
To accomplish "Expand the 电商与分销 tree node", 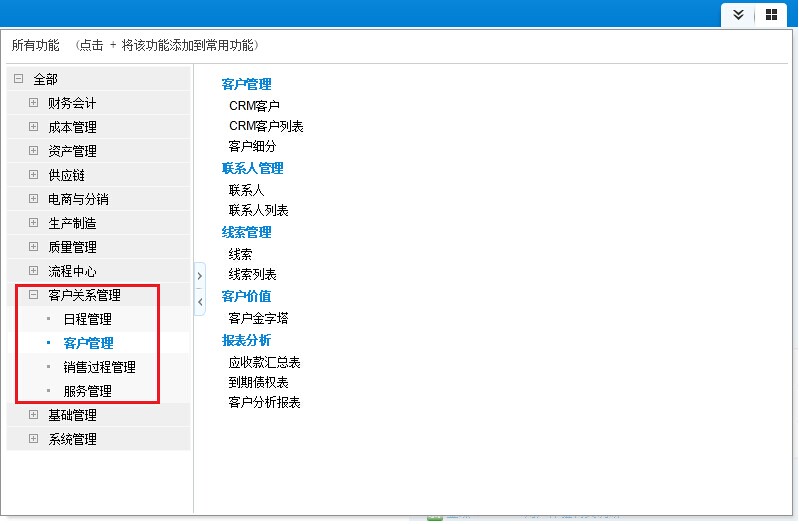I will click(34, 198).
